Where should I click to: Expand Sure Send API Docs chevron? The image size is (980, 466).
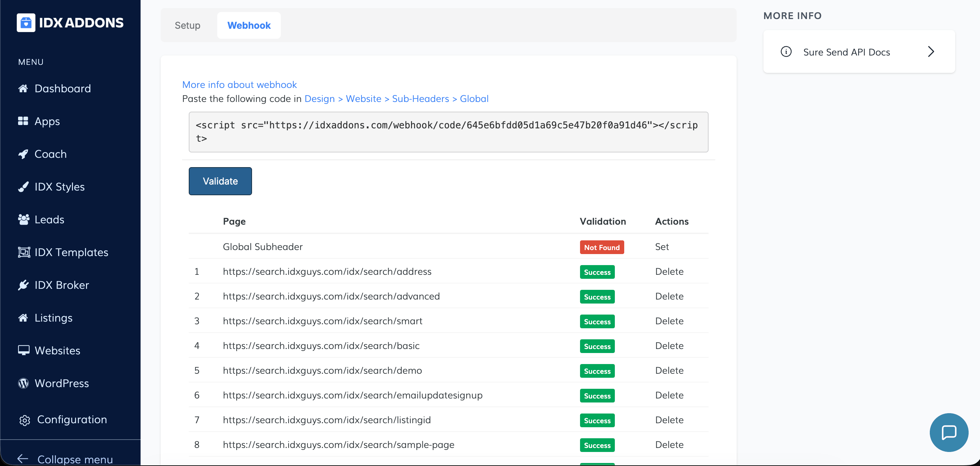tap(930, 52)
